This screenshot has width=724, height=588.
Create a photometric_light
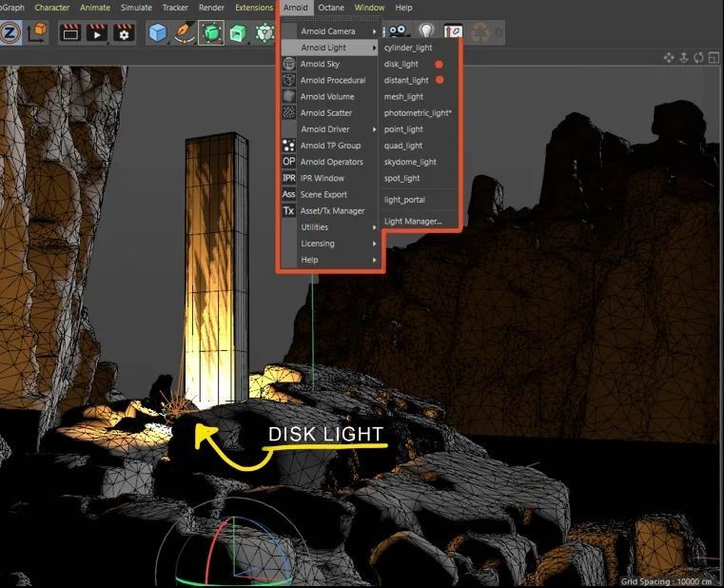(x=419, y=112)
